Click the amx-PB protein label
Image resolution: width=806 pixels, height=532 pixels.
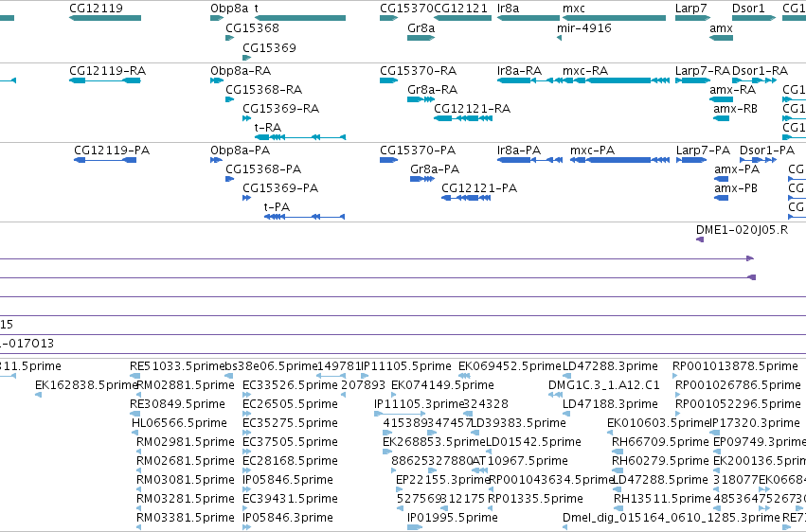(x=736, y=188)
